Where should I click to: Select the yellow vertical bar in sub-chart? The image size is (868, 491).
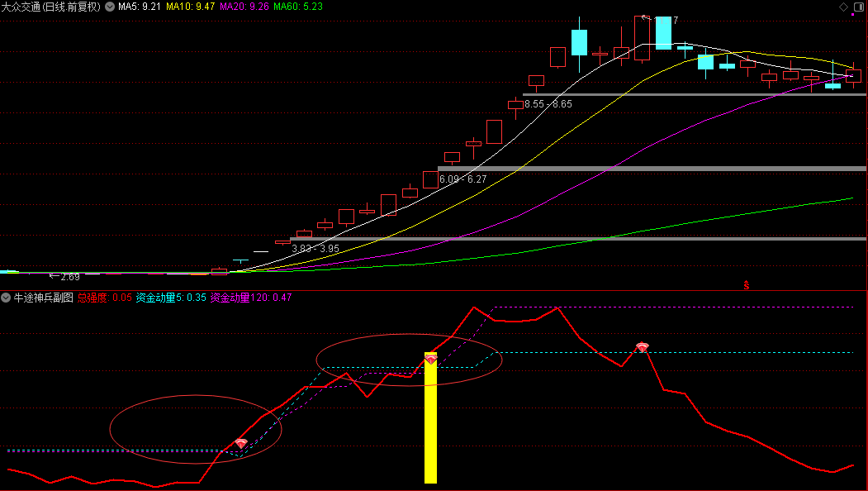[430, 418]
